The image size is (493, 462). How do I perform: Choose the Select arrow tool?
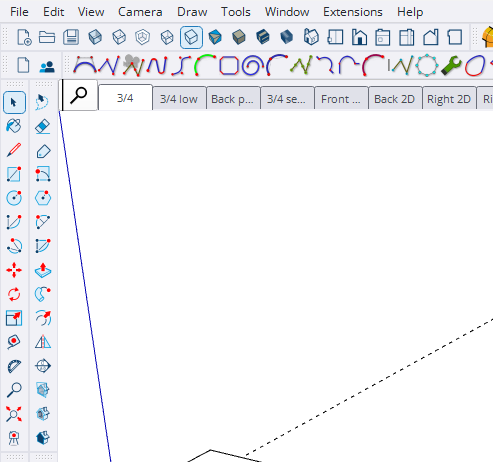14,102
